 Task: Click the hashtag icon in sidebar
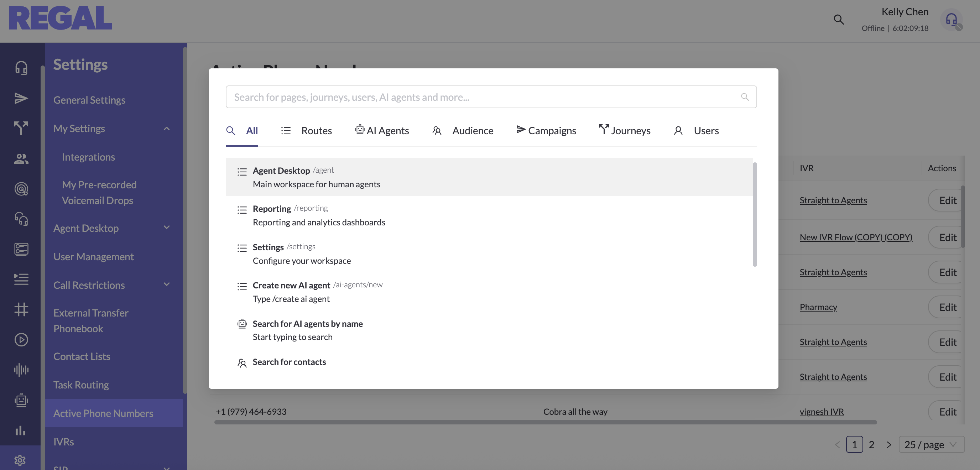[21, 309]
